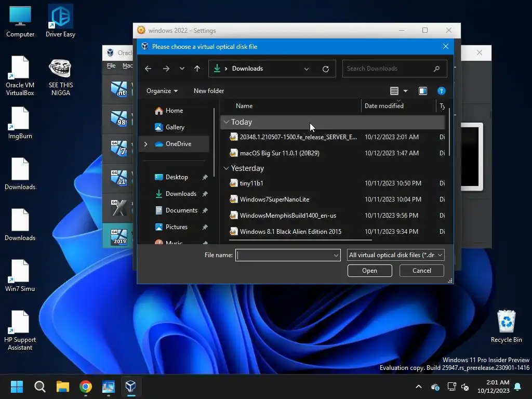Select OneDrive in navigation pane
The image size is (532, 399).
point(174,144)
